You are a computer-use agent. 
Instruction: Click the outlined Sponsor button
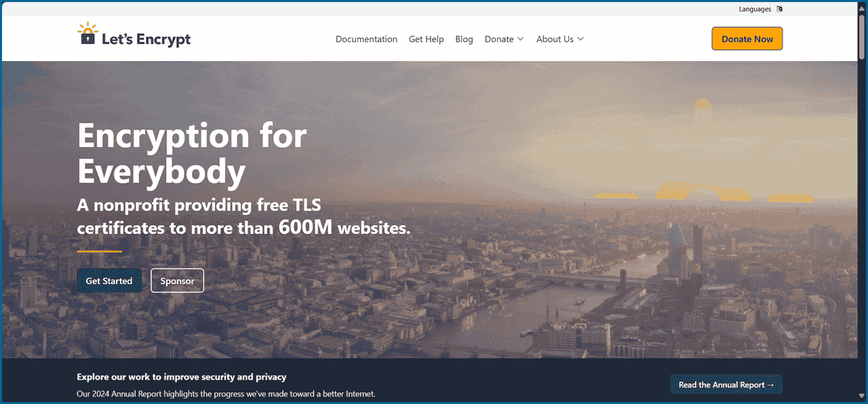pyautogui.click(x=177, y=281)
